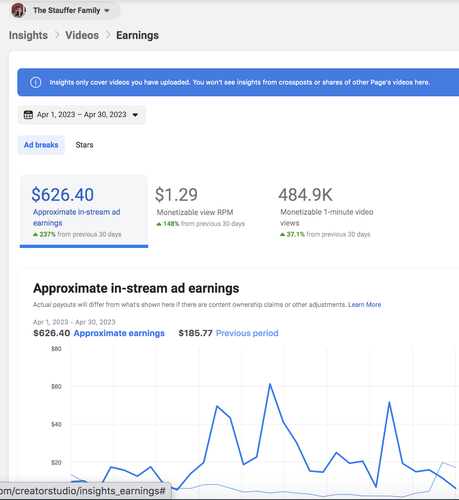Select the 484.9K monetizable 1-minute views card
Screen dimensions: 459x500
tap(326, 211)
